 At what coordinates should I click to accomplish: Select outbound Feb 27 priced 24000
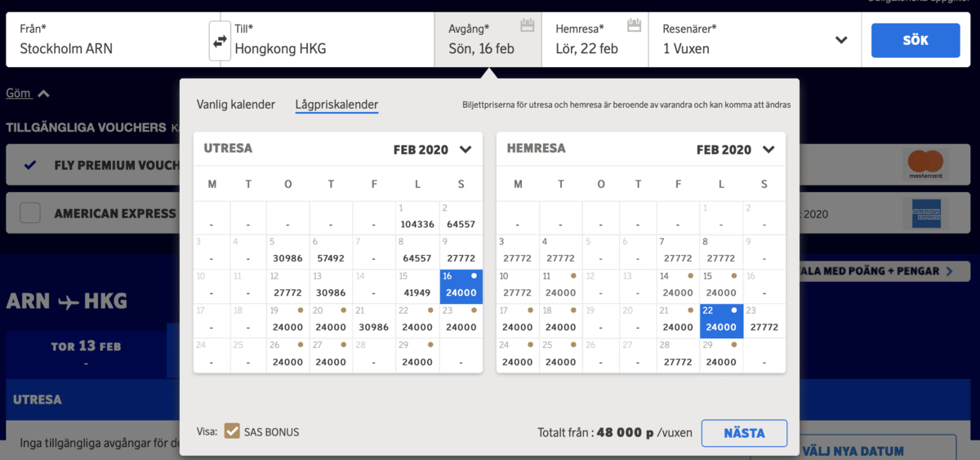pyautogui.click(x=331, y=355)
